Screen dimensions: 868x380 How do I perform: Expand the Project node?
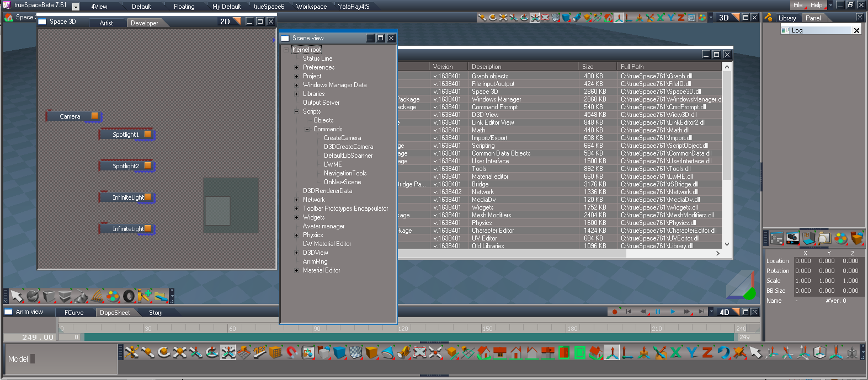tap(296, 76)
